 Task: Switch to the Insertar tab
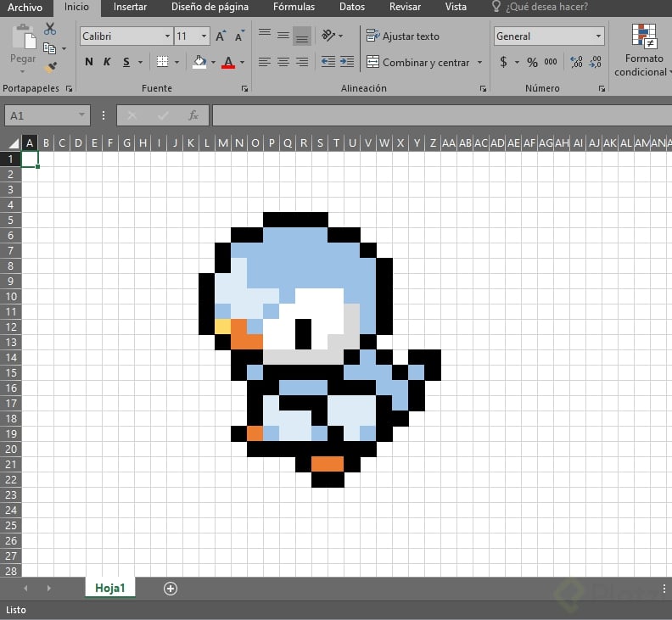coord(130,7)
